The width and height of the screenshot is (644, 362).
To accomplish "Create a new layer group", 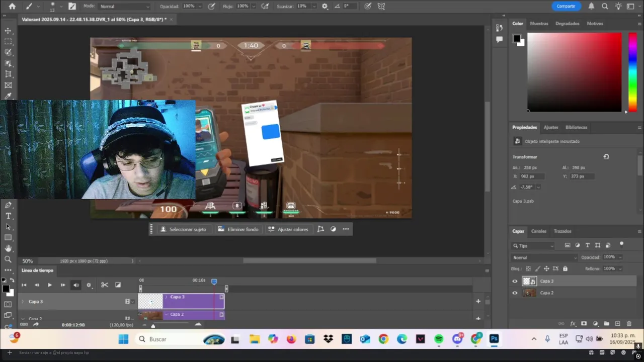I will (606, 324).
